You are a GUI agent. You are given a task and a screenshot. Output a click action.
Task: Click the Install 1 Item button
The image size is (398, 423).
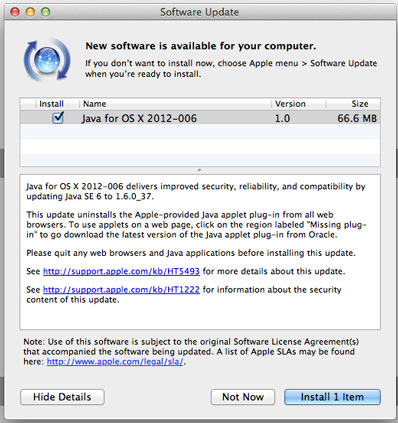[332, 397]
